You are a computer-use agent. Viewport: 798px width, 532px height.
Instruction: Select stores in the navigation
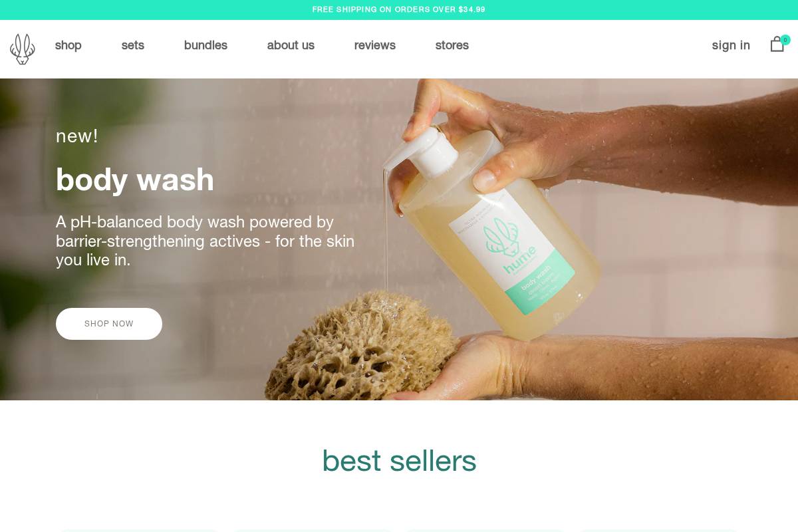coord(452,45)
